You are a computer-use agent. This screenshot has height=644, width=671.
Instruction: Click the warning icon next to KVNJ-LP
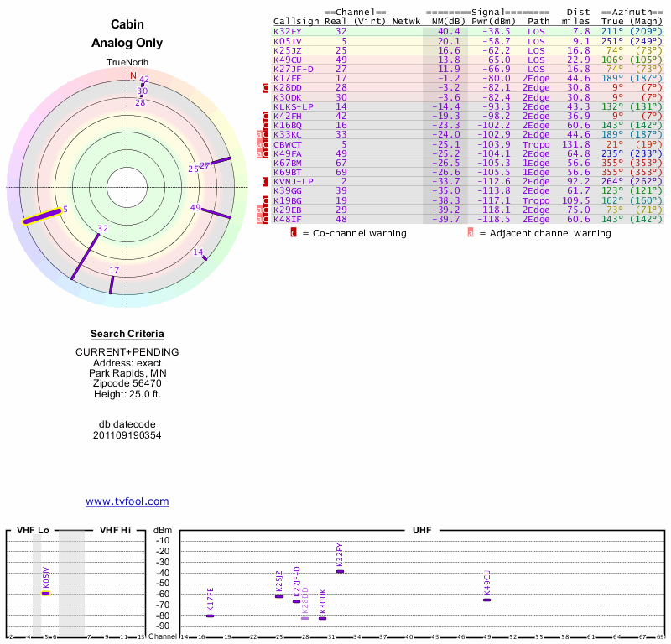[x=266, y=181]
